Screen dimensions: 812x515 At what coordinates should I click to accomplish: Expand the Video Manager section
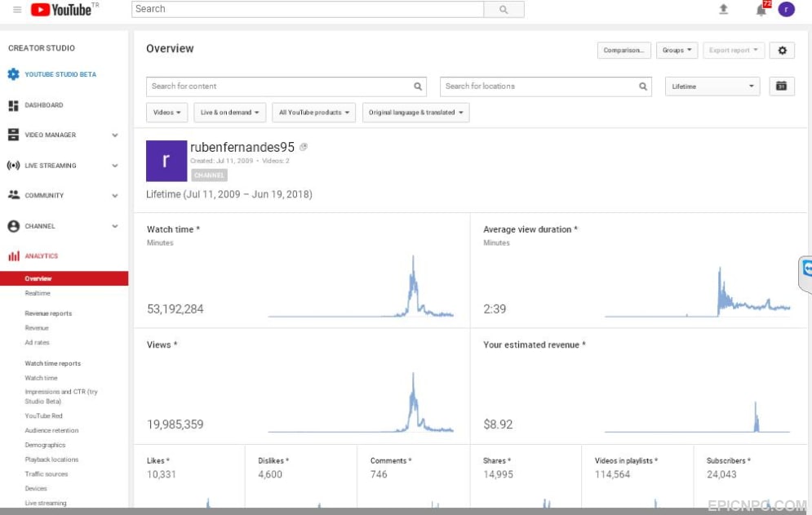[115, 135]
